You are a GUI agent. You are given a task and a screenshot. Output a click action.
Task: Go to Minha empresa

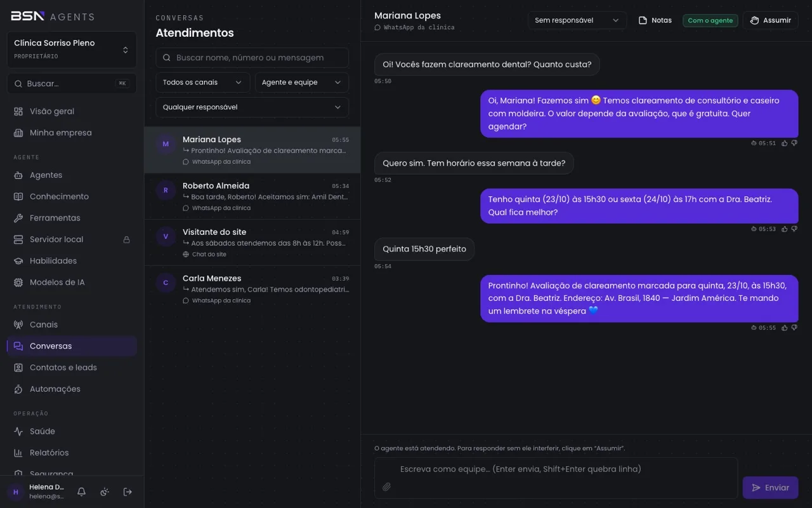[72, 133]
